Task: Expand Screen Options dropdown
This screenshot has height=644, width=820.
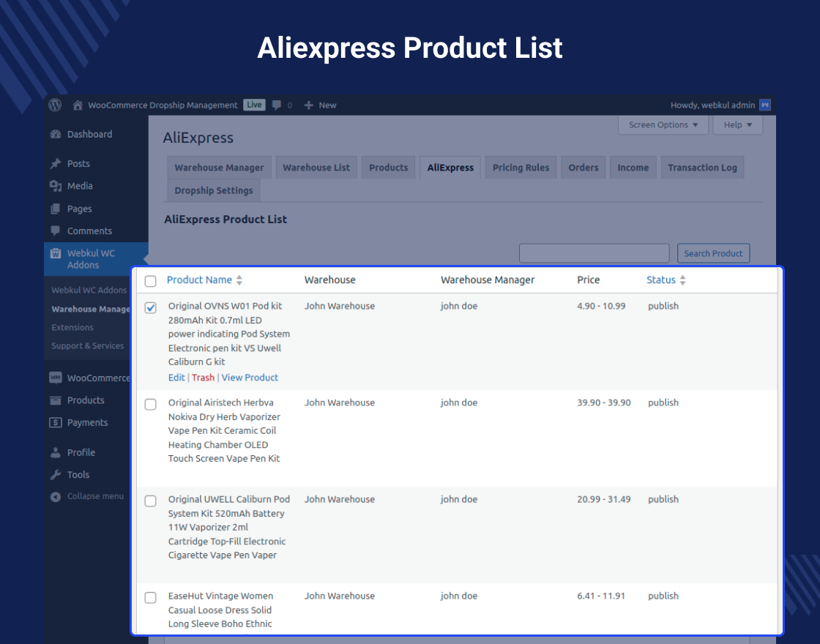Action: click(663, 125)
